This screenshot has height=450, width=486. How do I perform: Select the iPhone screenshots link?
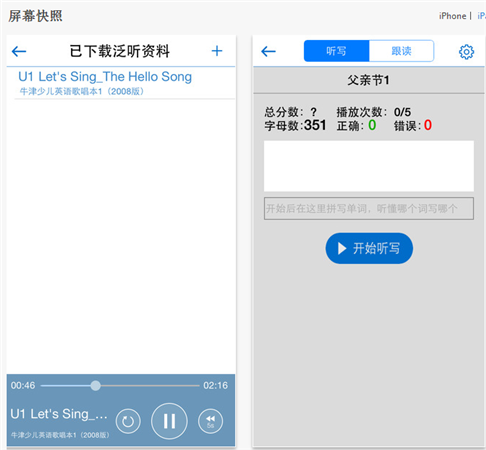click(x=452, y=16)
